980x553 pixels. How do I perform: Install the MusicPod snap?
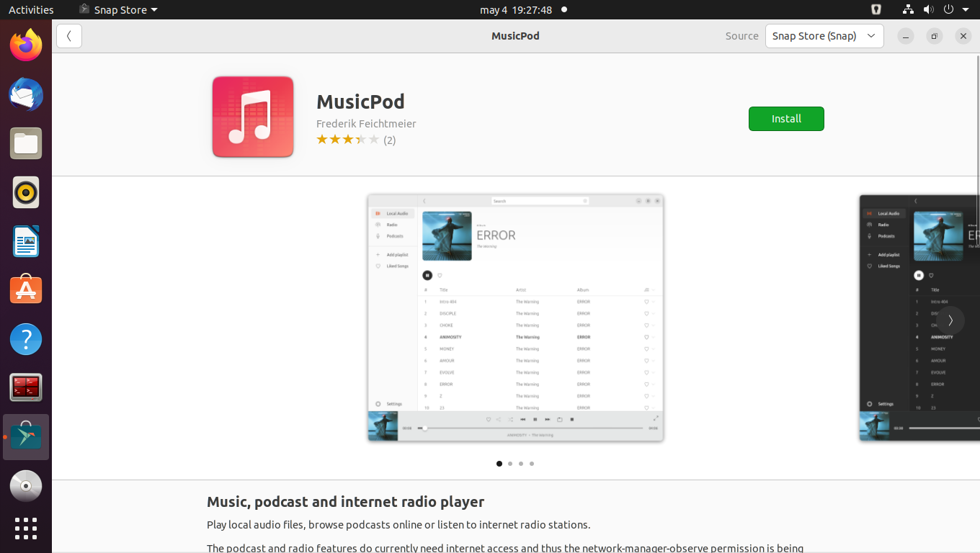(x=786, y=119)
